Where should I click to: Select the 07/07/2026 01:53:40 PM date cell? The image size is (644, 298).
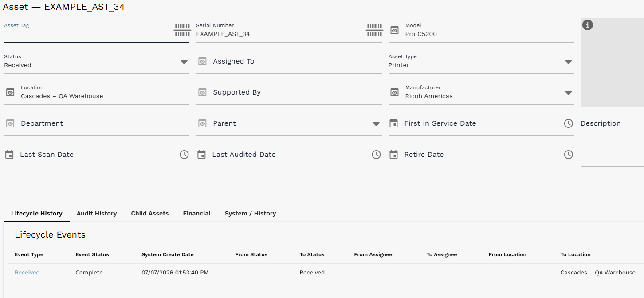pyautogui.click(x=175, y=273)
